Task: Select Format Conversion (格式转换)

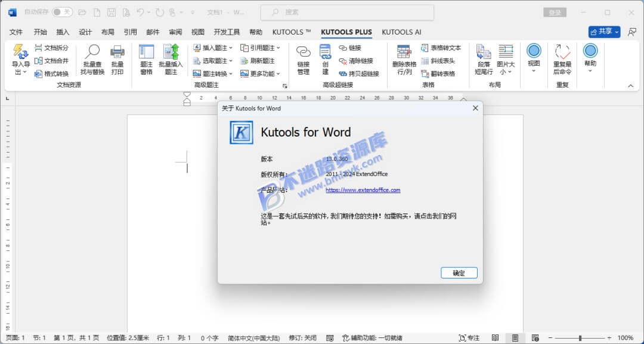Action: (51, 73)
